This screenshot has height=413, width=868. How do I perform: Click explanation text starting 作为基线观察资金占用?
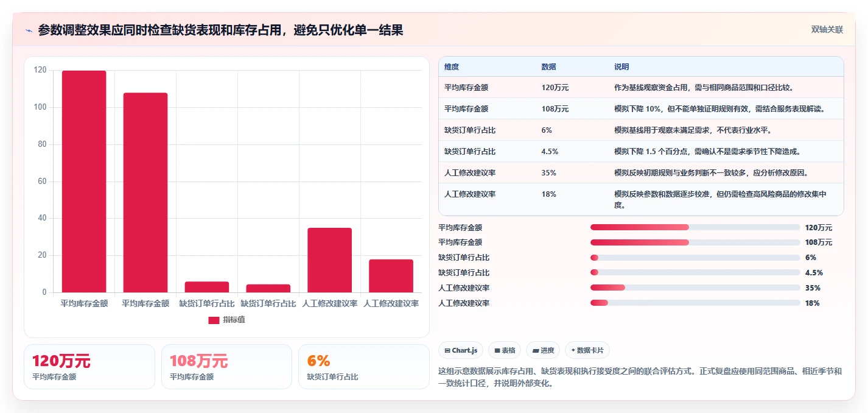tap(704, 88)
